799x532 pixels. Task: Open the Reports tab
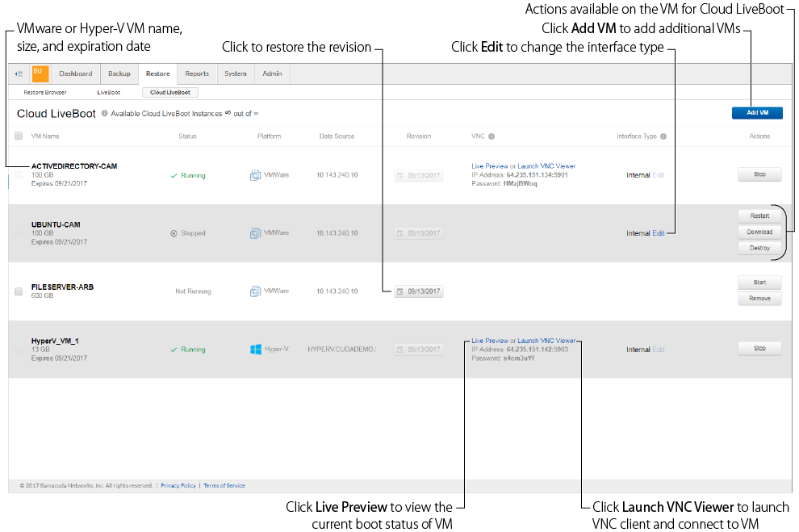(197, 74)
